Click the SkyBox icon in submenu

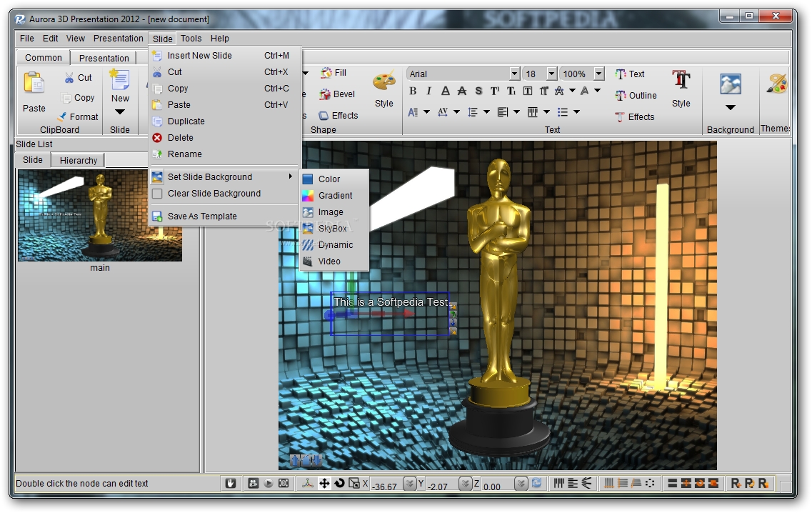[308, 229]
